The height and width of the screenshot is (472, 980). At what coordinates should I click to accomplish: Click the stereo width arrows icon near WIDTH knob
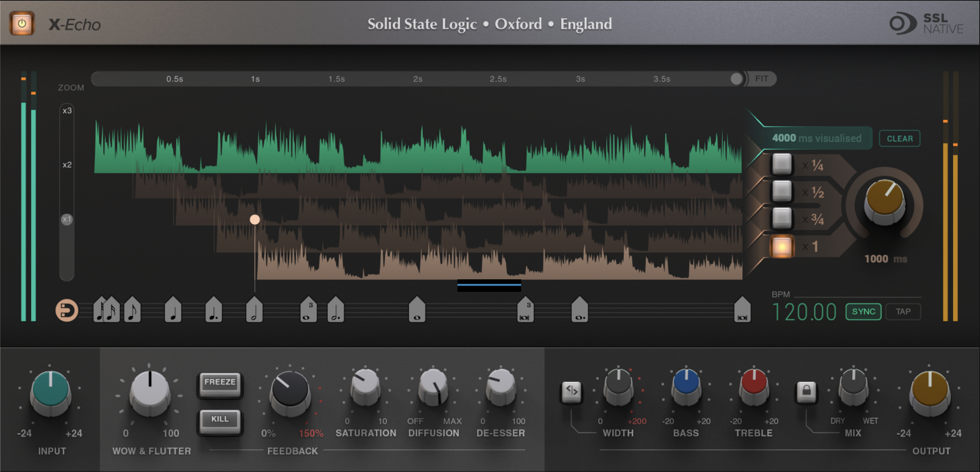coord(571,392)
